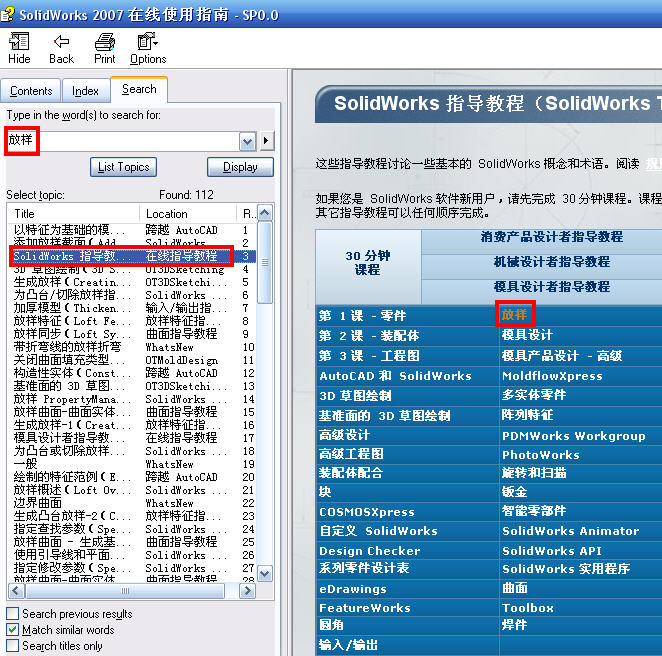Image resolution: width=662 pixels, height=656 pixels.
Task: Select topic '放样 PropertyMana...' rank 14
Action: coord(132,399)
